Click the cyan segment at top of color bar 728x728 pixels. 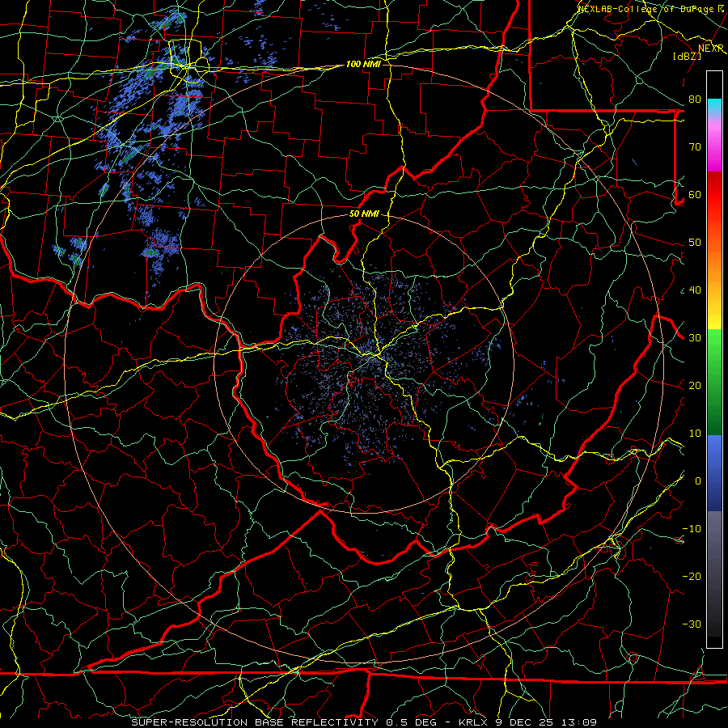(x=714, y=106)
